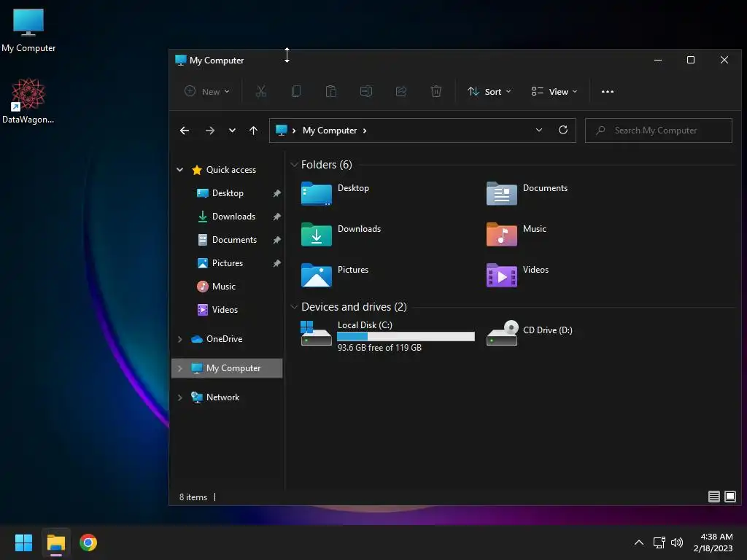
Task: Switch to large thumbnails view icon in status bar
Action: pyautogui.click(x=729, y=497)
